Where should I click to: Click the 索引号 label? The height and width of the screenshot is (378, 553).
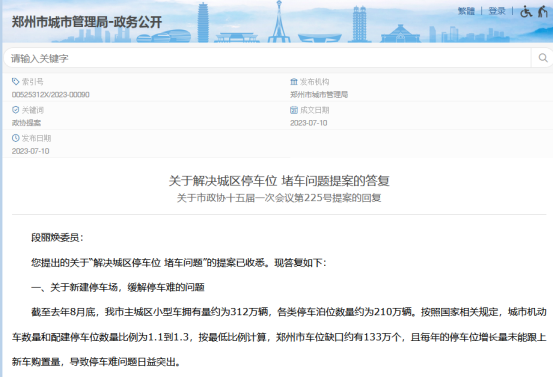coord(32,82)
